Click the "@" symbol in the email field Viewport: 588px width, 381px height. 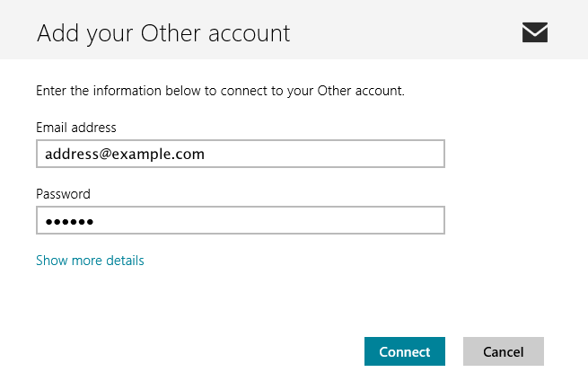coord(111,154)
